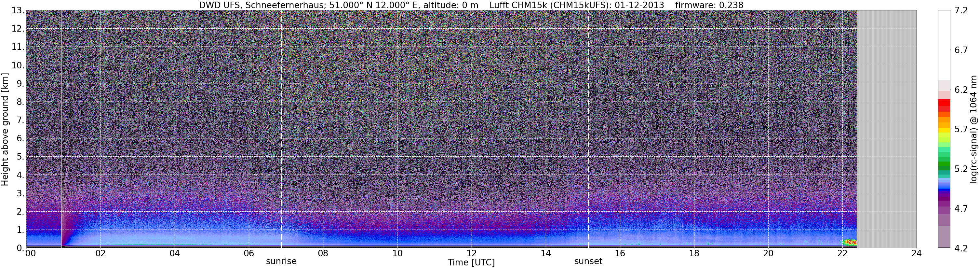The height and width of the screenshot is (269, 980).
Task: Click the 'Time [UTC]' axis label
Action: point(471,262)
